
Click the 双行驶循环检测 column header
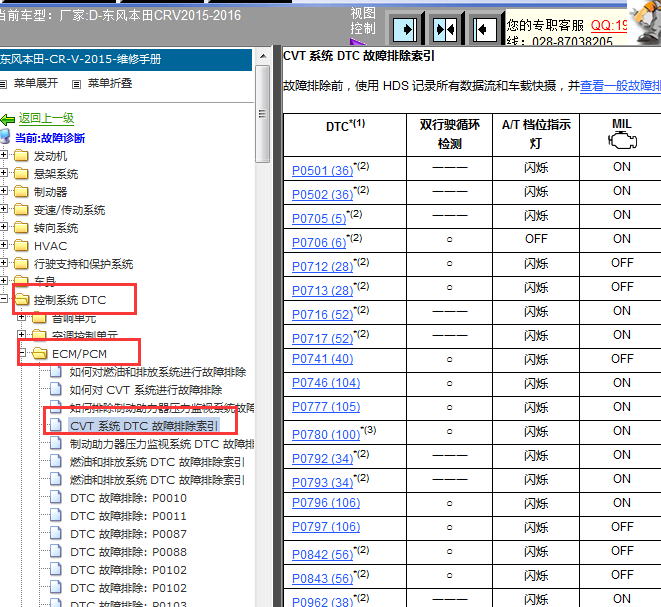click(x=449, y=134)
